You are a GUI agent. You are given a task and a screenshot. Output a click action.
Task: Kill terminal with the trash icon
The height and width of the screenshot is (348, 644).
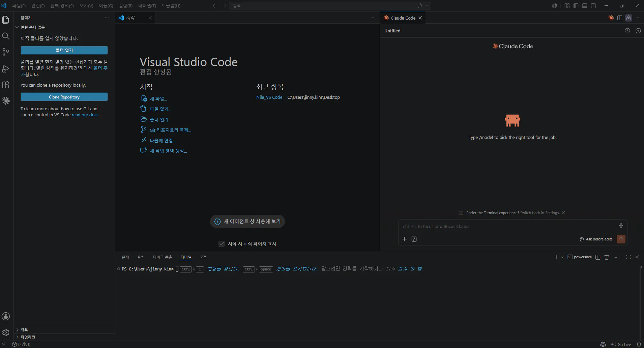(607, 257)
